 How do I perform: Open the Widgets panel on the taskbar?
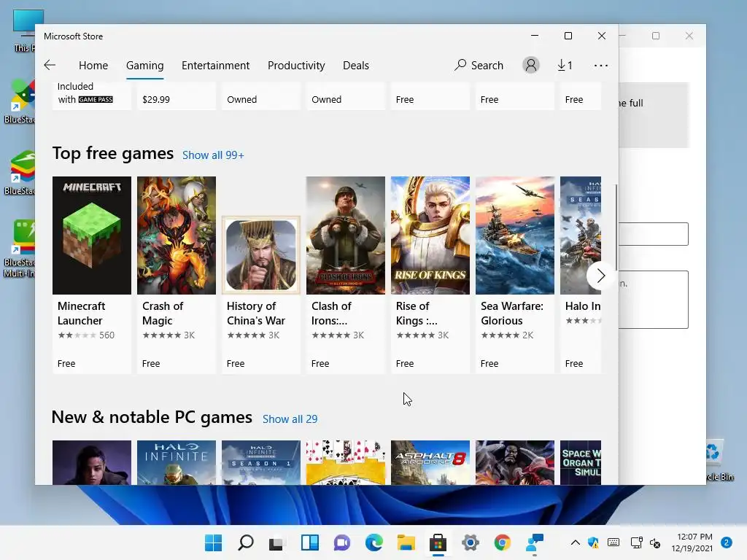pyautogui.click(x=309, y=542)
